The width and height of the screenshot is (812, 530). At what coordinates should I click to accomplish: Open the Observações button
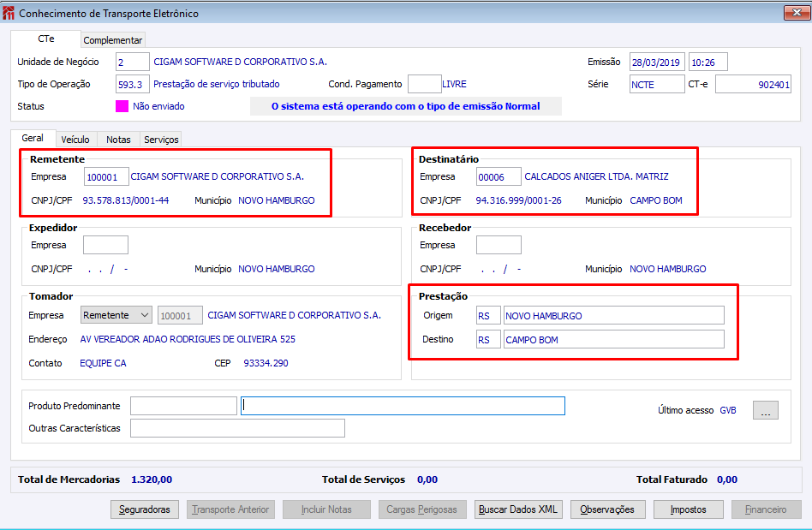(607, 509)
